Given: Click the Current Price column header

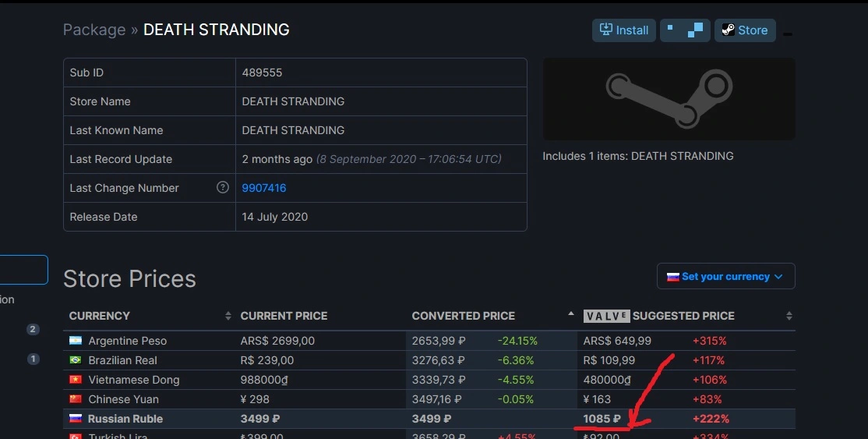Looking at the screenshot, I should (x=284, y=315).
